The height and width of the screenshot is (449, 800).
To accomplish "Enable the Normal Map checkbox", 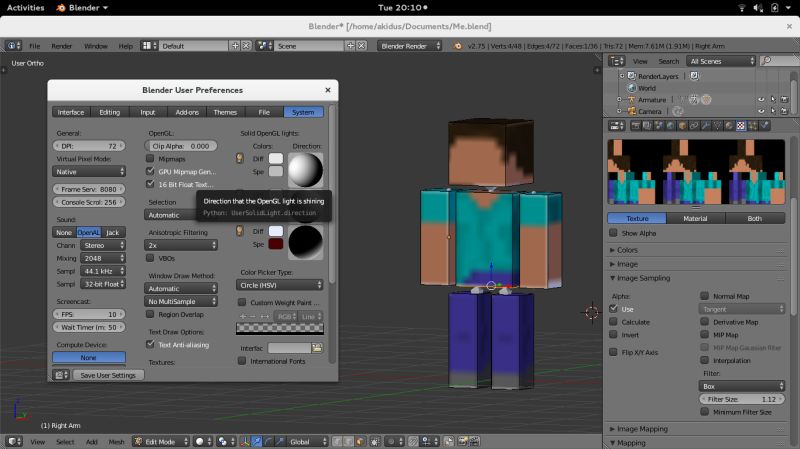I will (x=705, y=295).
